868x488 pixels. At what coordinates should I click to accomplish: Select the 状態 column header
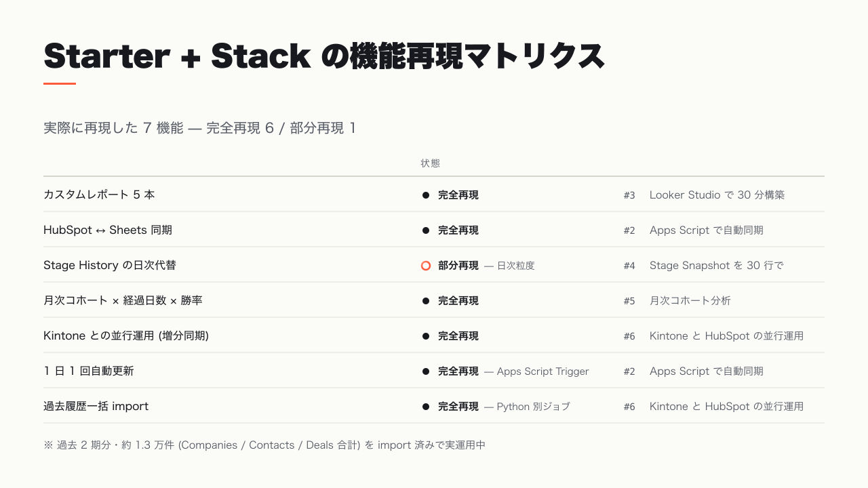(430, 163)
